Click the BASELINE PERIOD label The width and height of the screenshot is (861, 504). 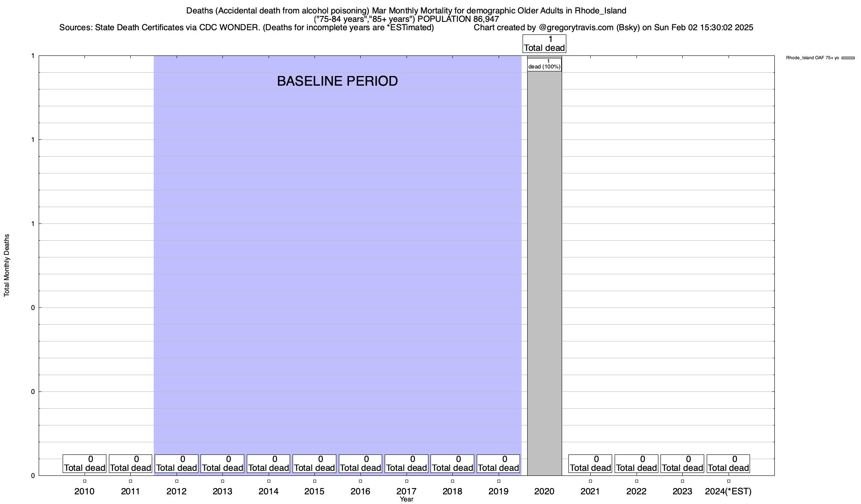[x=337, y=81]
